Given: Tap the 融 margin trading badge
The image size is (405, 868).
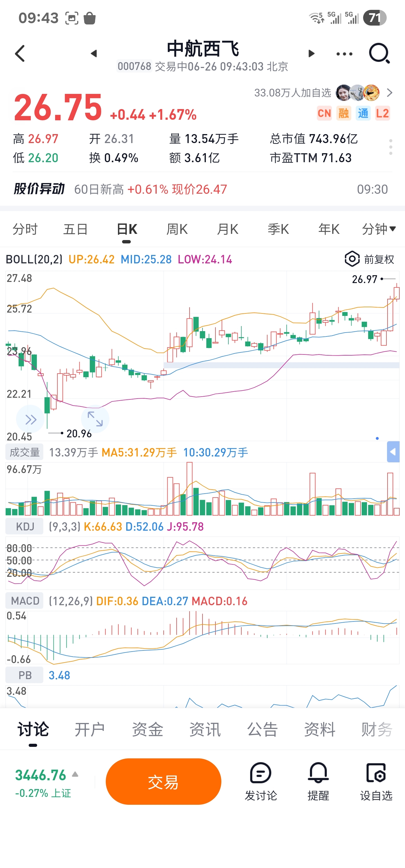Looking at the screenshot, I should (x=344, y=113).
